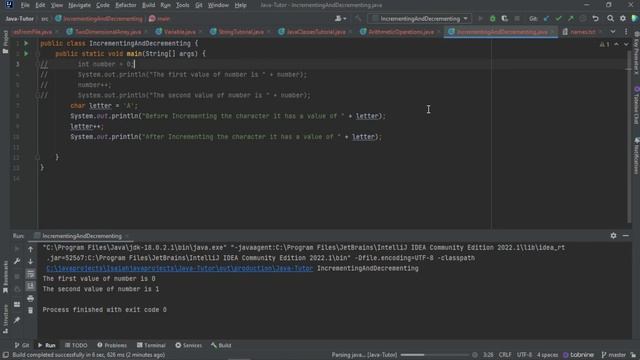Open the Build tool window button
Screen dimensions: 640x360
click(x=221, y=345)
